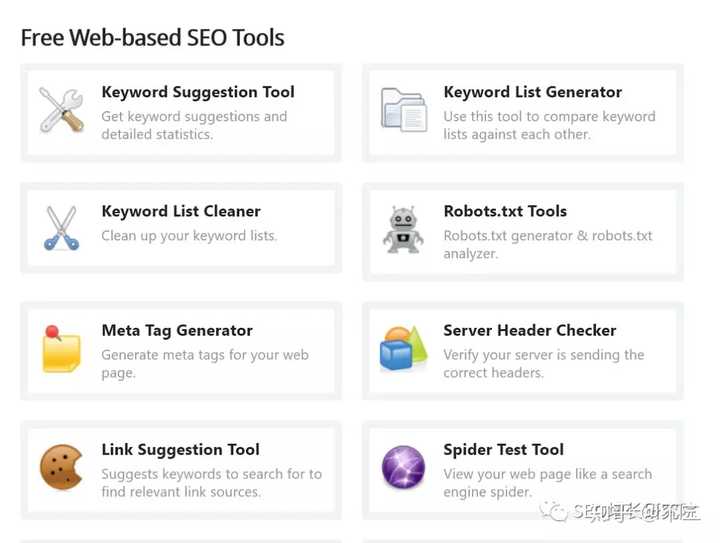Click the yellow sticky note Meta Tag icon
Viewport: 720px width, 543px height.
(61, 349)
